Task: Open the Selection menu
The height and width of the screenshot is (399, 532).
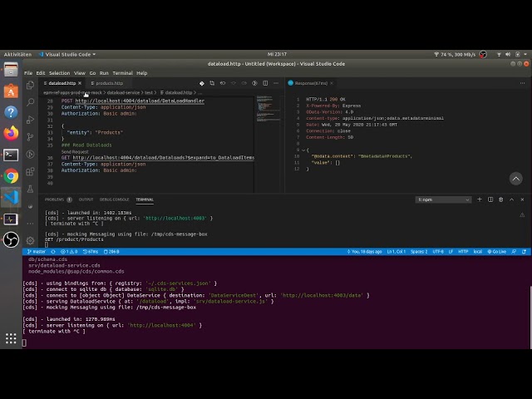Action: coord(59,73)
